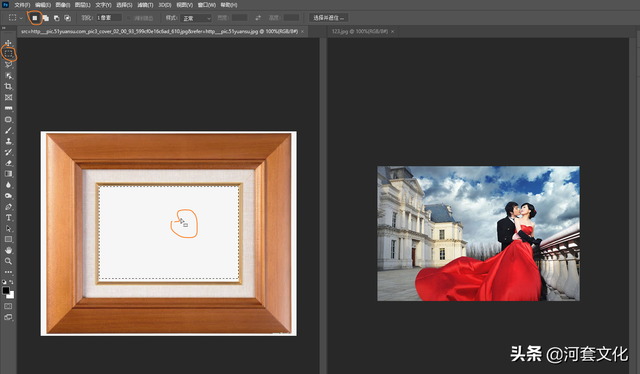Close the 51yuansu frame document tab
640x374 pixels.
(302, 31)
